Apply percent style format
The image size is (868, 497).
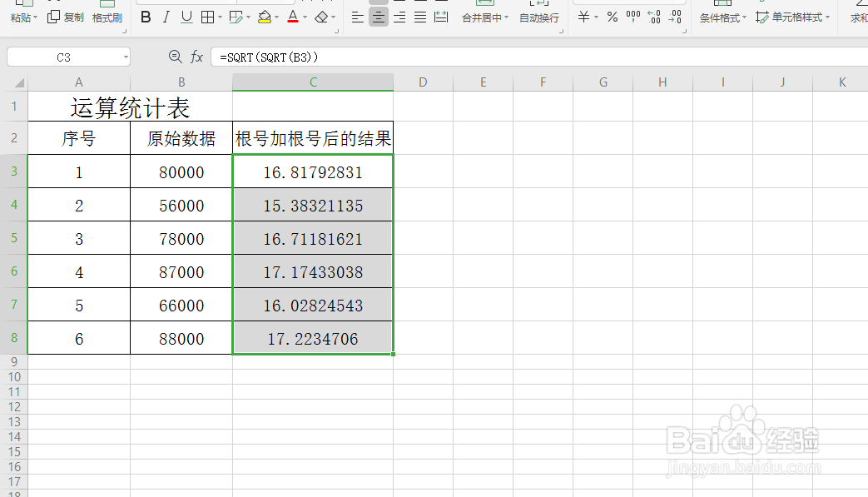[613, 17]
